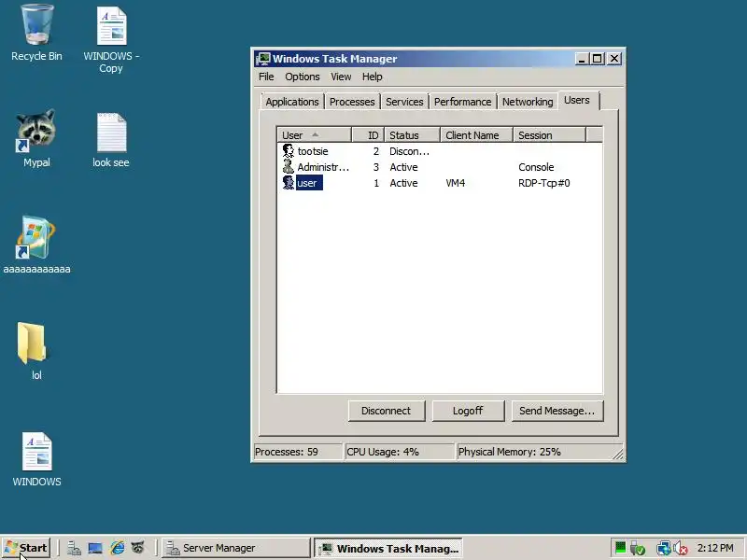
Task: Open the View menu
Action: pyautogui.click(x=341, y=77)
